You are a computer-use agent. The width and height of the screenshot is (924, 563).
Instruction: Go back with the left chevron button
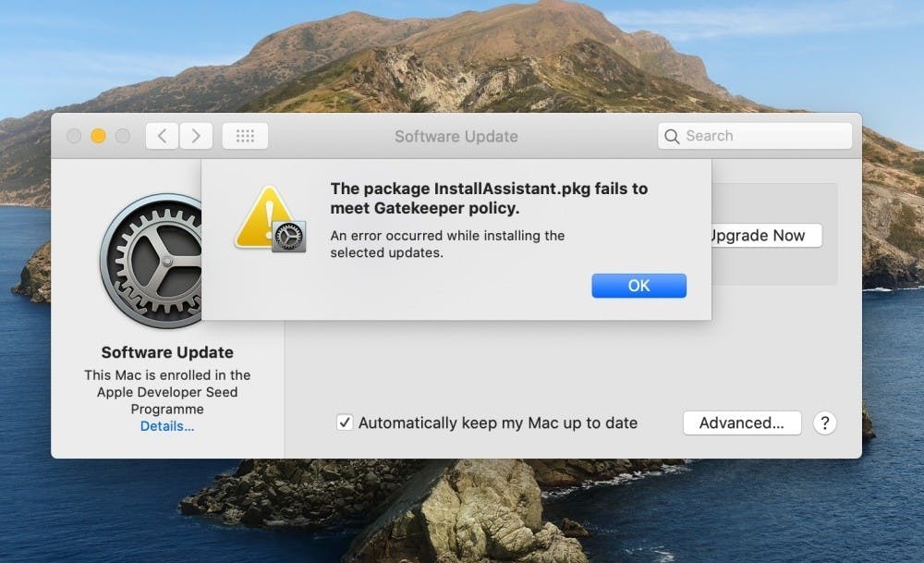point(162,136)
